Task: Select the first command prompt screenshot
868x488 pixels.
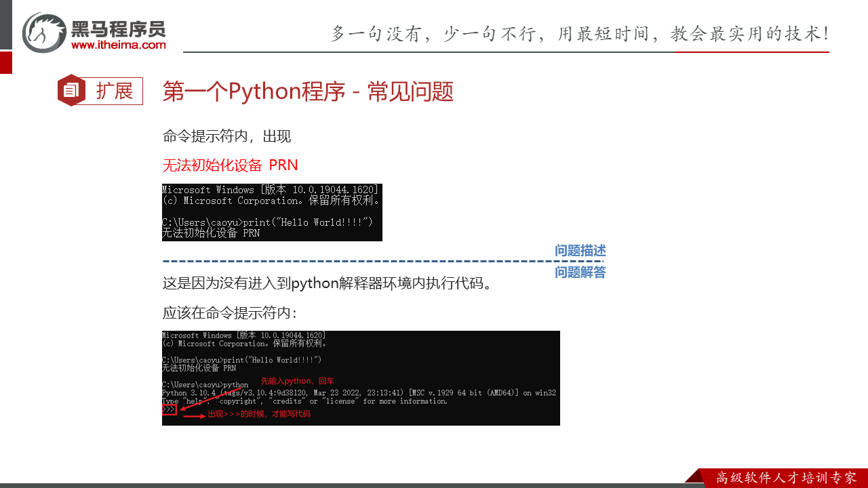Action: pos(272,212)
